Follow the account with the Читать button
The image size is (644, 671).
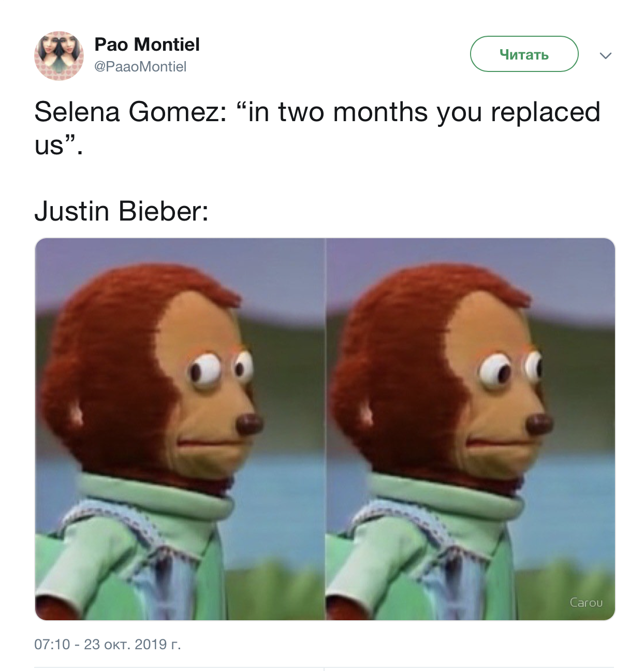pyautogui.click(x=524, y=54)
